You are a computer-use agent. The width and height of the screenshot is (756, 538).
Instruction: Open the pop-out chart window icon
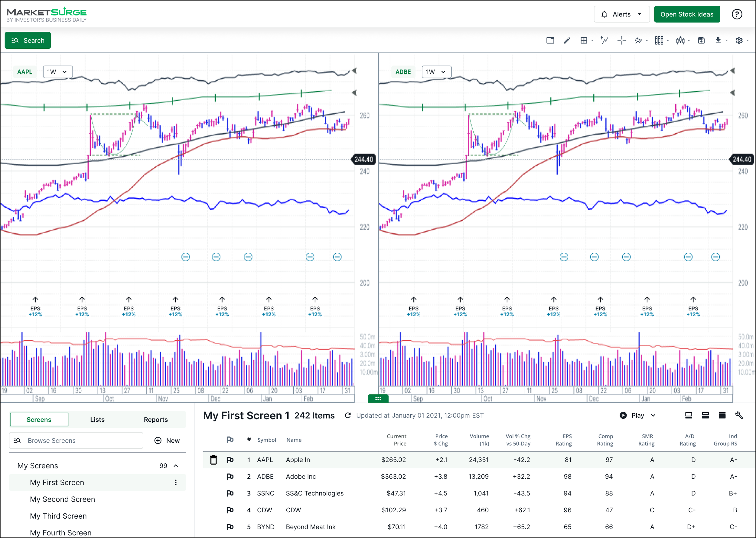pyautogui.click(x=550, y=41)
